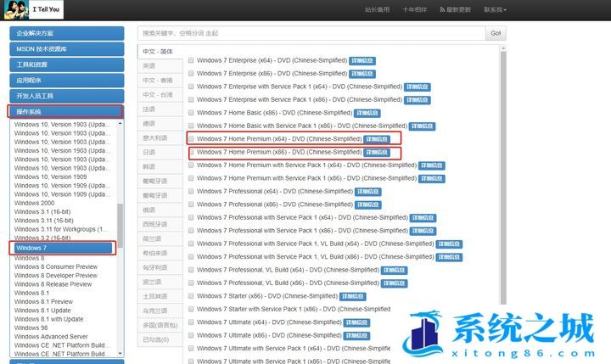Focus the keyword search field
This screenshot has height=364, width=611.
pos(311,33)
